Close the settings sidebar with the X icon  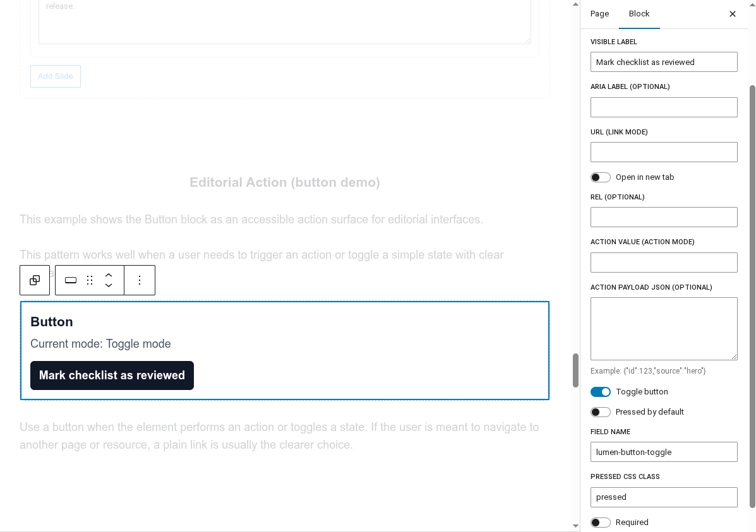732,14
